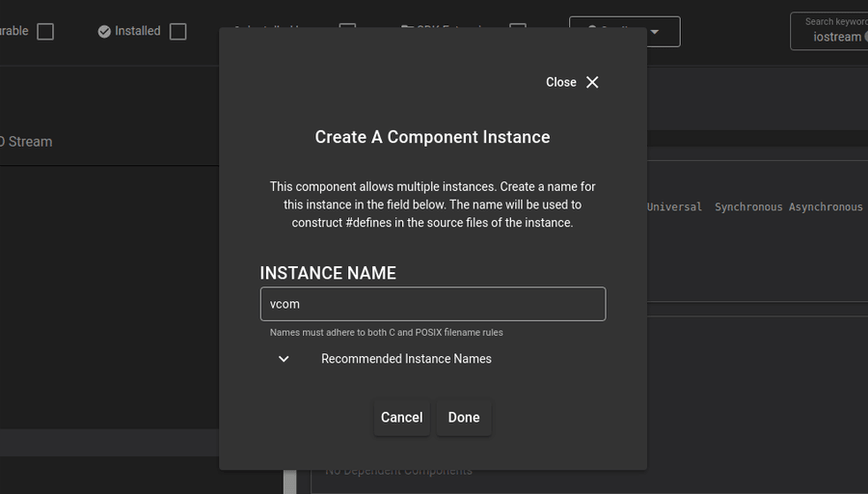This screenshot has height=494, width=868.
Task: Click the Recommended Instance Names label
Action: [406, 359]
